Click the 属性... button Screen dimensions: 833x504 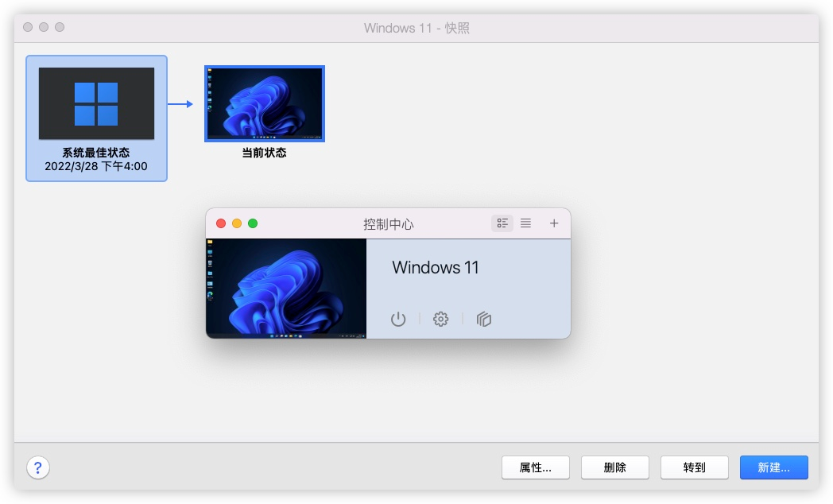click(x=536, y=467)
